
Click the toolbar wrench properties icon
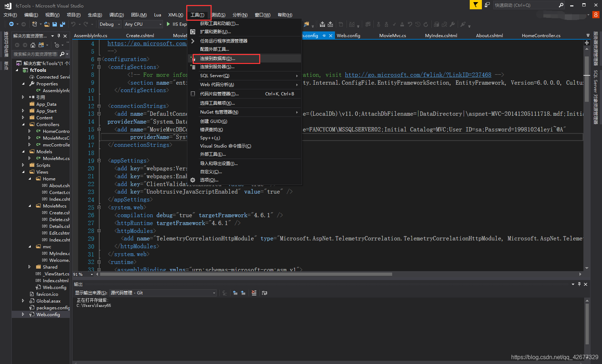pyautogui.click(x=452, y=24)
